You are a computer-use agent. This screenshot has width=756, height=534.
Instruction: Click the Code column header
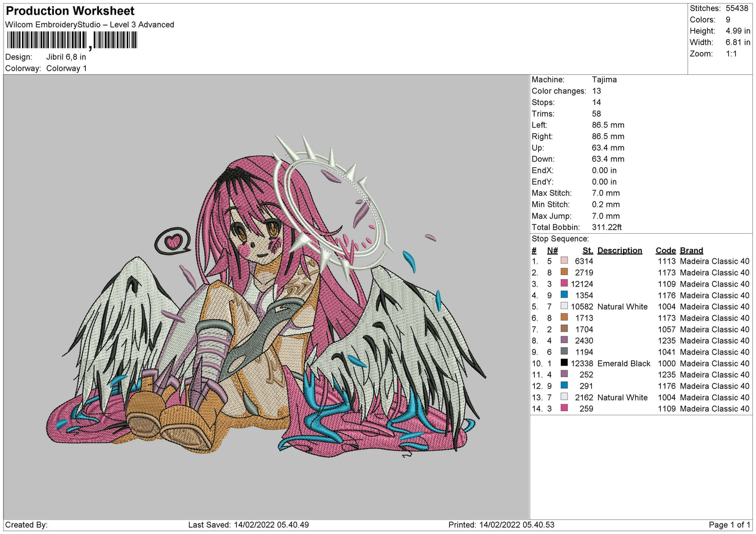coord(665,251)
